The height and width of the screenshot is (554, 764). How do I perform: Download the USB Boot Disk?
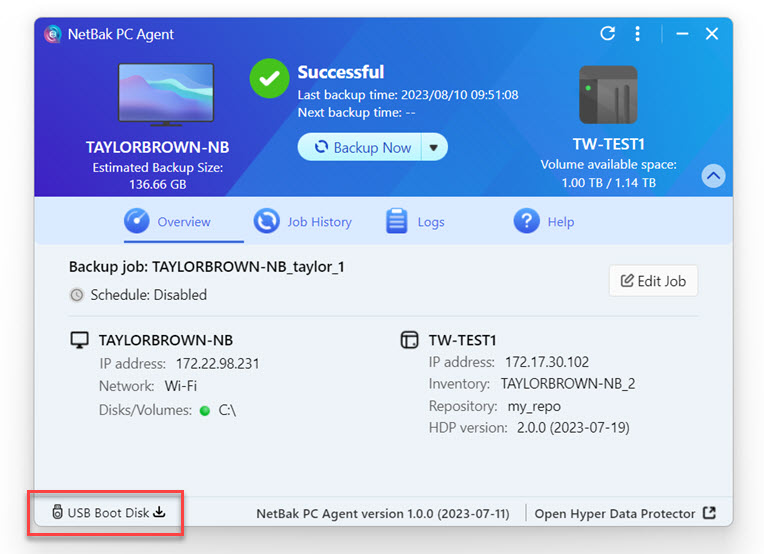[108, 513]
